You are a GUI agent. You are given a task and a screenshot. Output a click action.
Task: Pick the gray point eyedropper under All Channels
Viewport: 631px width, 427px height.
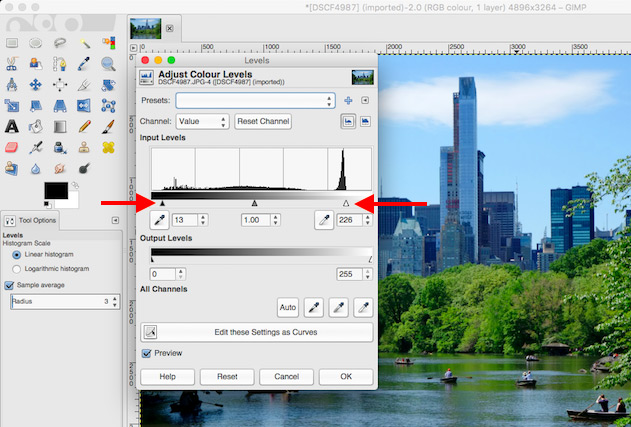coord(338,307)
